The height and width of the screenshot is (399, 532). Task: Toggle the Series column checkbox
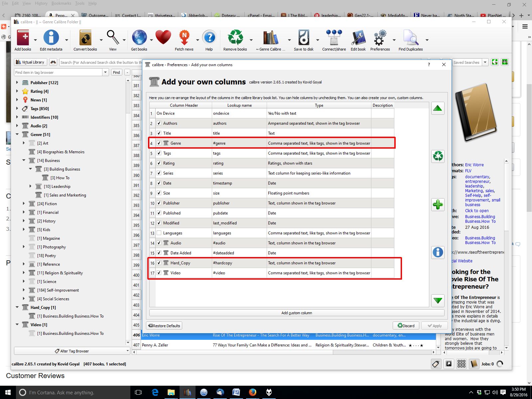pos(159,173)
